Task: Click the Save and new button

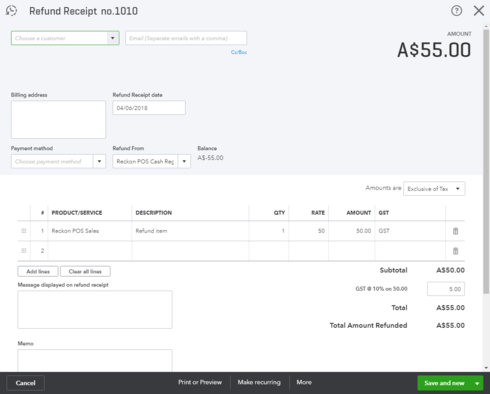Action: (444, 383)
